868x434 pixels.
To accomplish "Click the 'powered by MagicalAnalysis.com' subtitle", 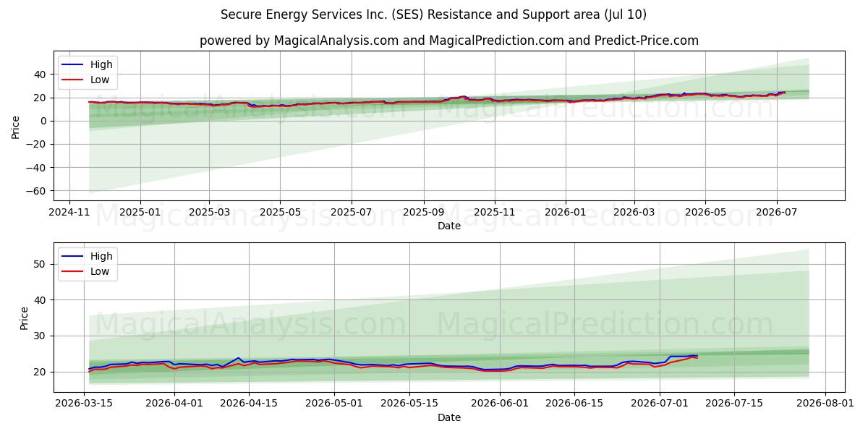I will (449, 41).
